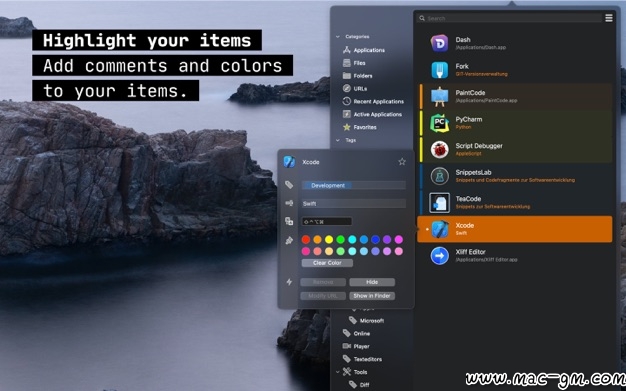Collapse the Tags section
Screen dimensions: 626x391
[338, 140]
